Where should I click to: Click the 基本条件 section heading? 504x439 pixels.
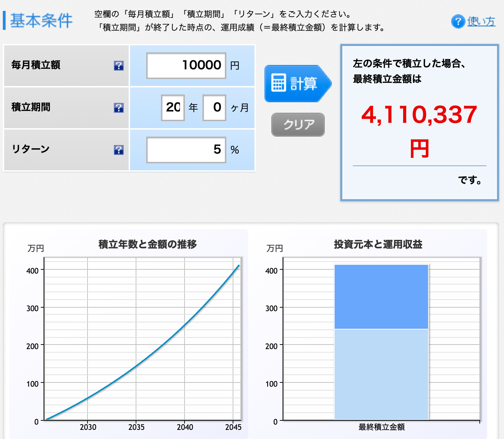(x=41, y=21)
